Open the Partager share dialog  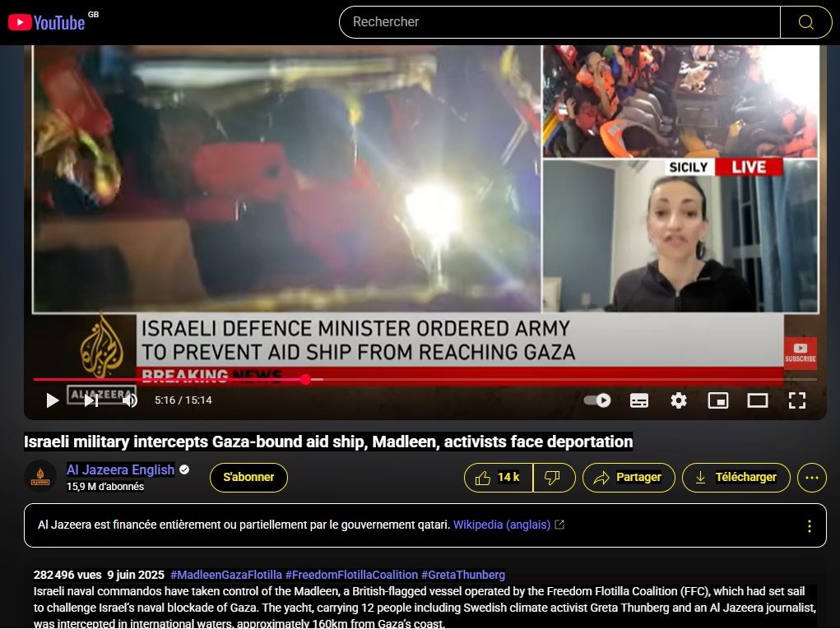629,478
